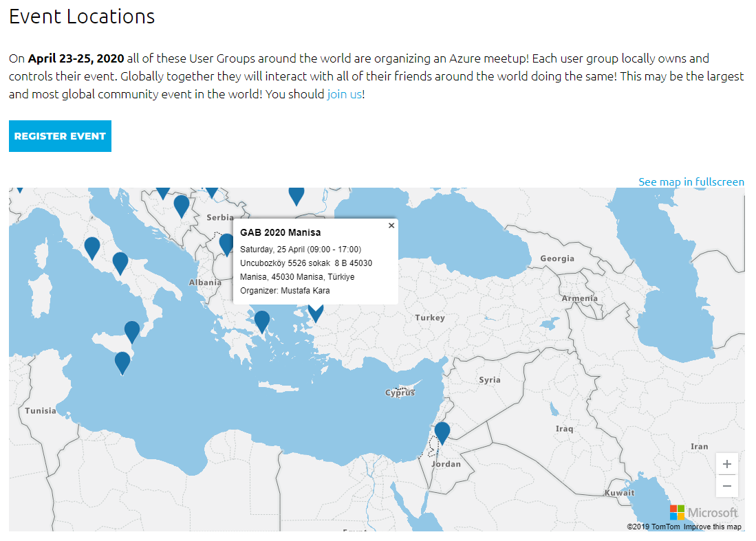Zoom out the map with minus button
Image resolution: width=756 pixels, height=541 pixels.
[727, 486]
